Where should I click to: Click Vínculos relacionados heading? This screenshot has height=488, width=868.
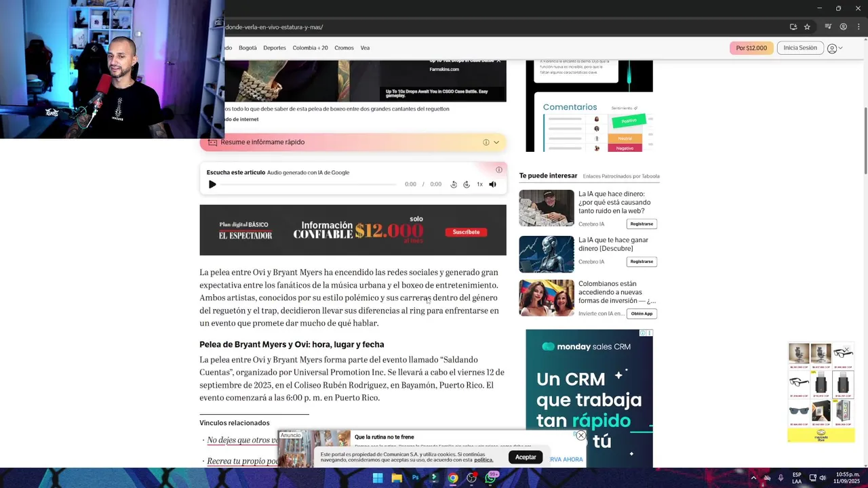click(235, 423)
